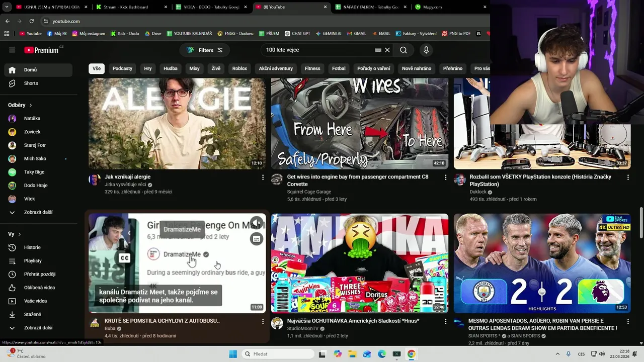Select the Akční adventury chip

(276, 68)
